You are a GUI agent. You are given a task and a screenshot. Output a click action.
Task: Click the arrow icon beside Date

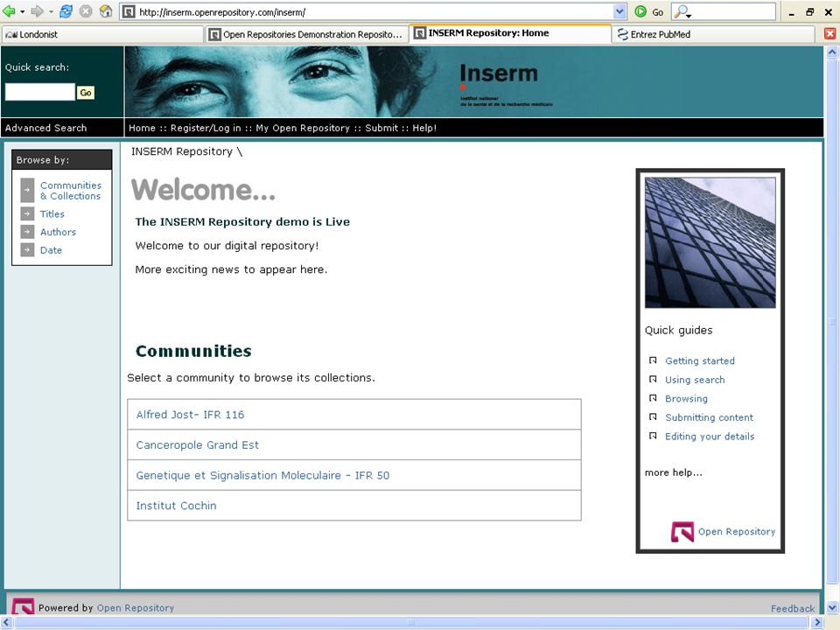[x=27, y=250]
